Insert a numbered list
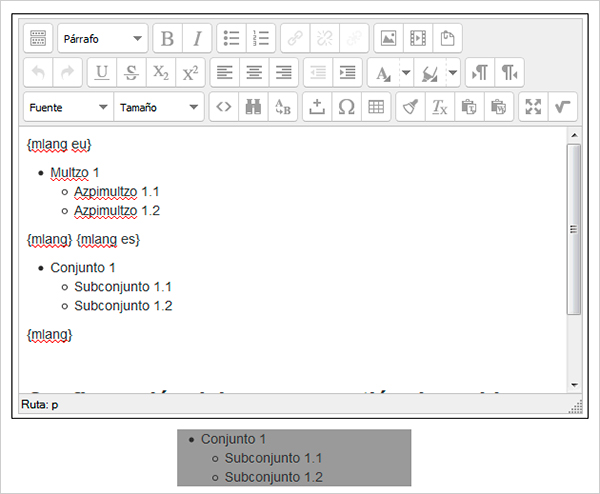 coord(261,39)
